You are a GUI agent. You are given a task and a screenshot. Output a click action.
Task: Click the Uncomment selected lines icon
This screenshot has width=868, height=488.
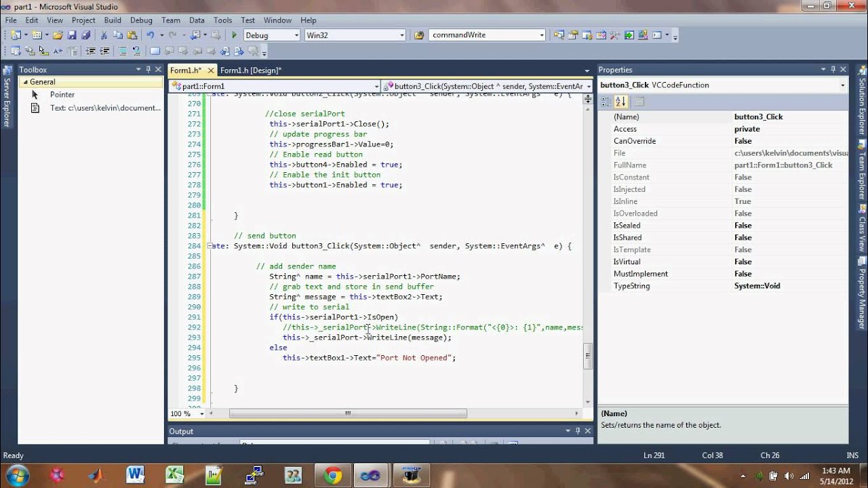tap(136, 52)
